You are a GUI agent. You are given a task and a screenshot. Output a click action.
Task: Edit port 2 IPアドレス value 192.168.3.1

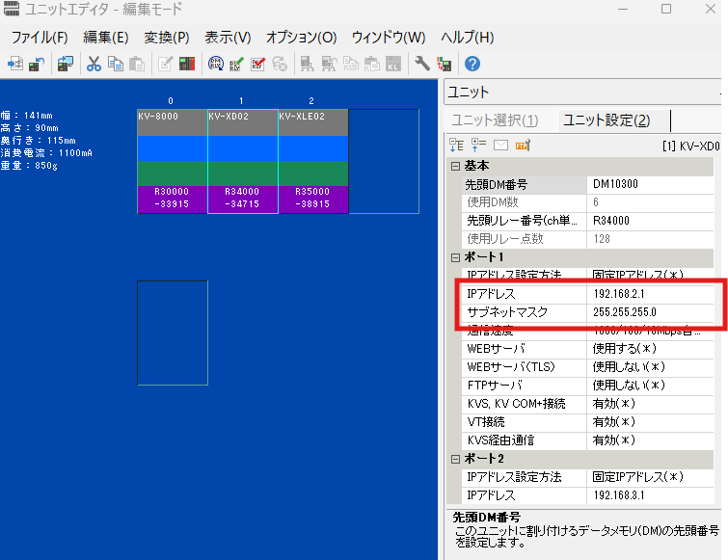point(651,495)
